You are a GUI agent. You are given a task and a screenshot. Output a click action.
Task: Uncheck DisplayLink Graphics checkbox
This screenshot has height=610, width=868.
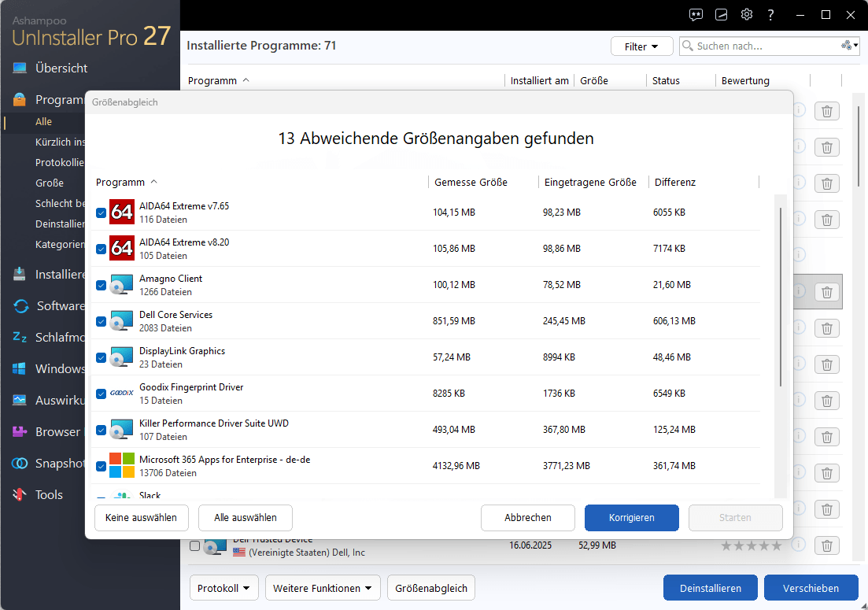click(x=101, y=357)
